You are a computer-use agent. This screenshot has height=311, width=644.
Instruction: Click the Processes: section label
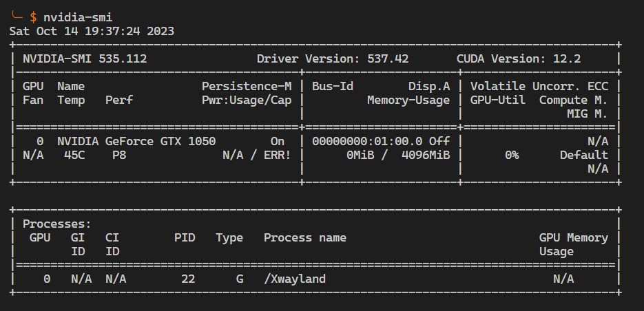coord(57,224)
